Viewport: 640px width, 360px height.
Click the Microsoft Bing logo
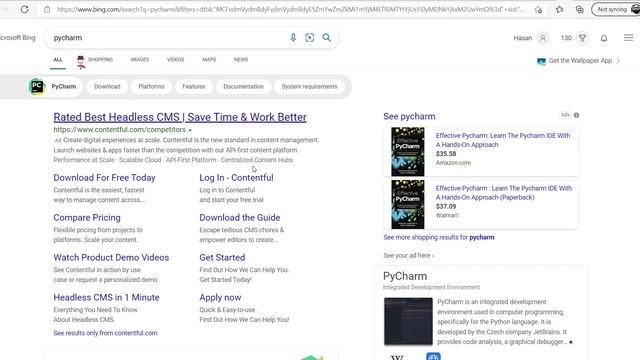18,38
